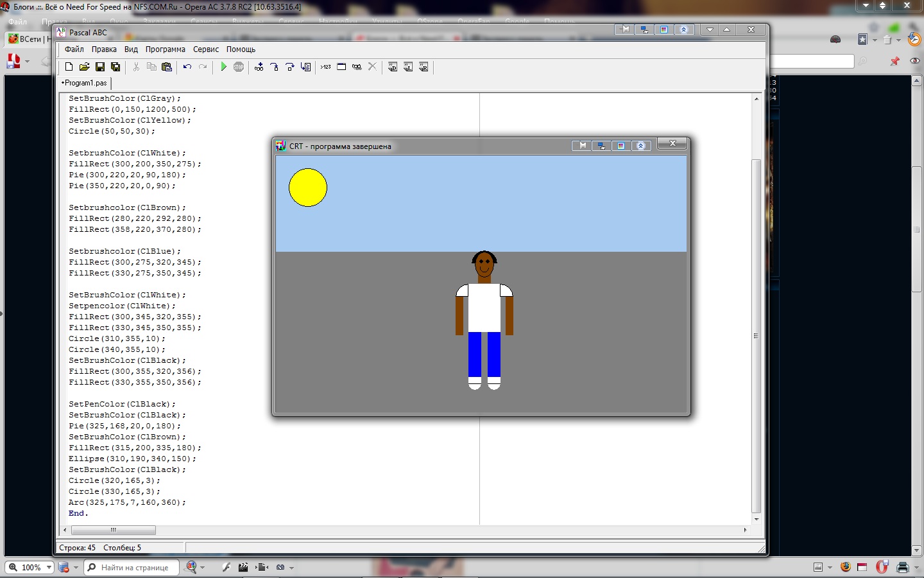Open the Сервис menu

click(x=206, y=49)
